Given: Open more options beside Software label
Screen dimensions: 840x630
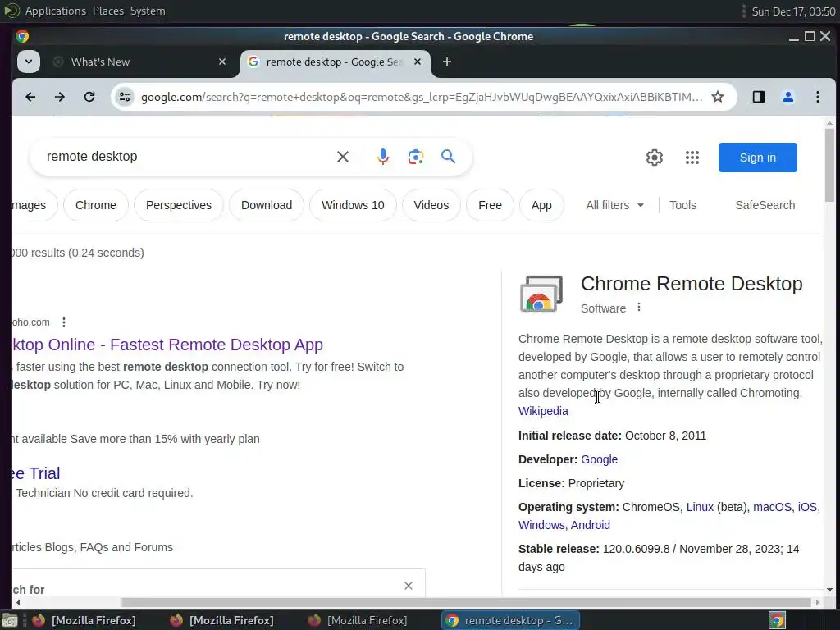Looking at the screenshot, I should click(638, 308).
